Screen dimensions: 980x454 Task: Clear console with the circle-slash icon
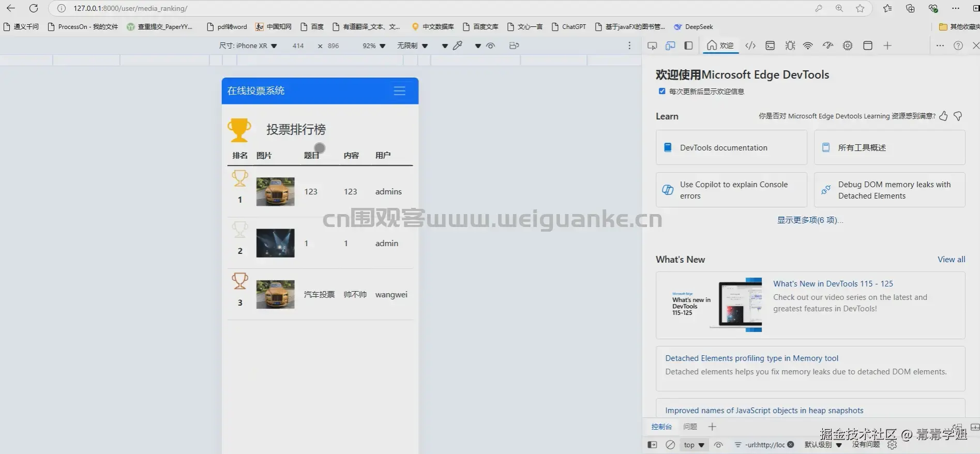(x=670, y=445)
